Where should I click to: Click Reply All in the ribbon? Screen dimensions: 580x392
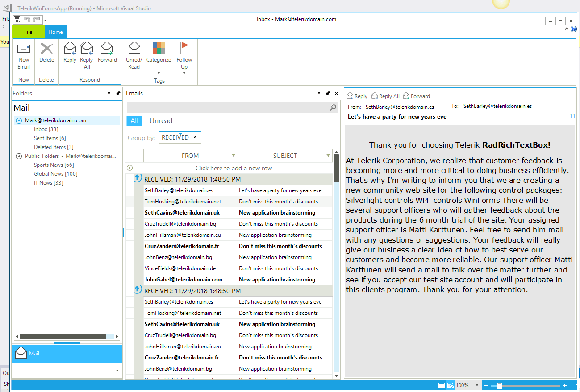[87, 57]
